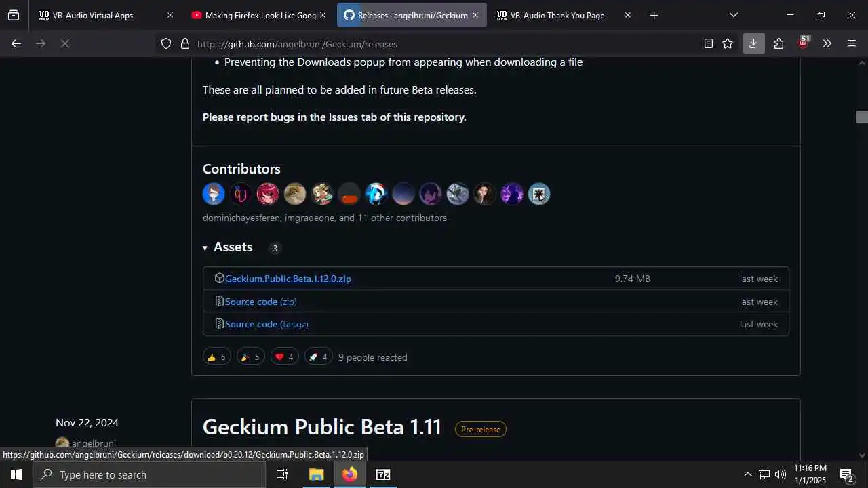Click the tracking protection shield icon
868x488 pixels.
[x=166, y=44]
